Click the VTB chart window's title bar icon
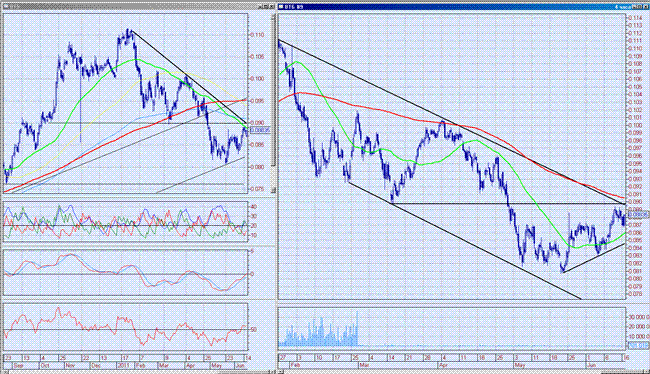Viewport: 650px width, 374px height. [281, 7]
